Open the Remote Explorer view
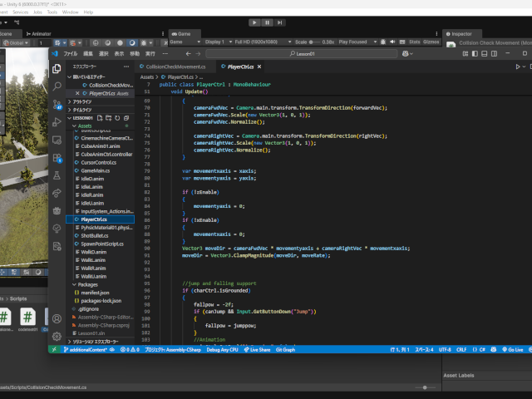 tap(57, 140)
